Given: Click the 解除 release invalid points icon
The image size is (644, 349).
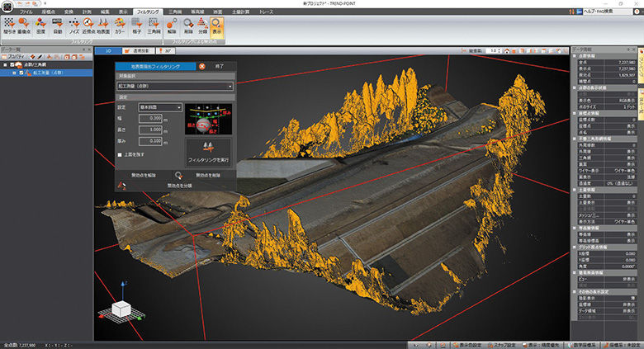Looking at the screenshot, I should [x=172, y=26].
